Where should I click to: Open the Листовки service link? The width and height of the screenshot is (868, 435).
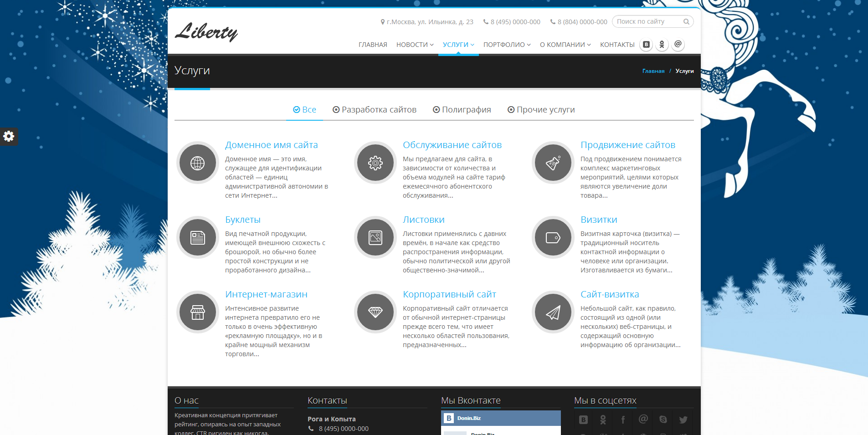(x=423, y=220)
